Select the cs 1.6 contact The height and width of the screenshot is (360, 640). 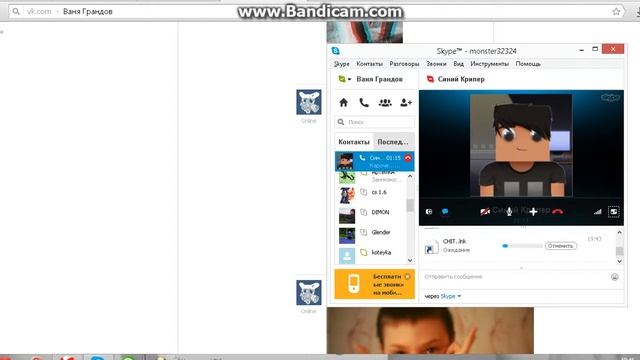372,192
